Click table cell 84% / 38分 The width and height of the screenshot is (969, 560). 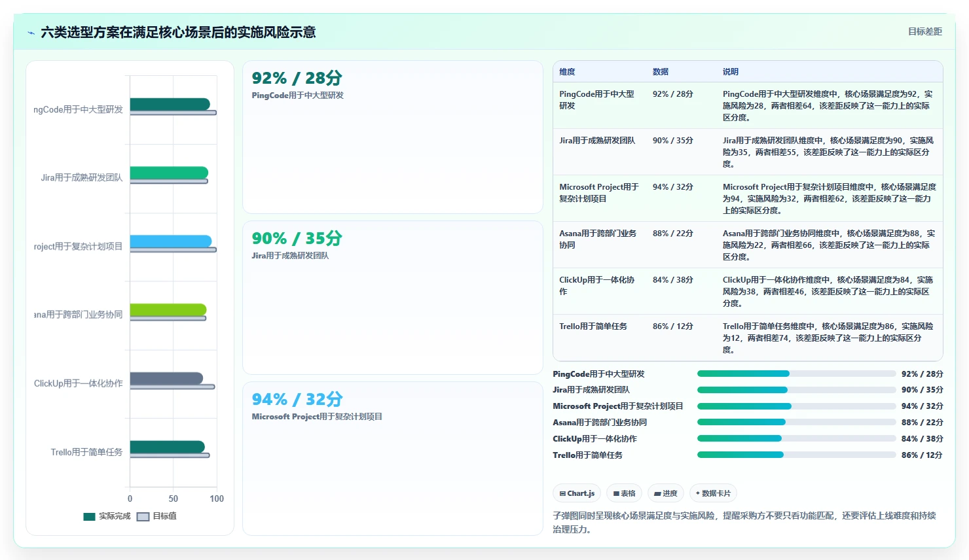click(672, 280)
